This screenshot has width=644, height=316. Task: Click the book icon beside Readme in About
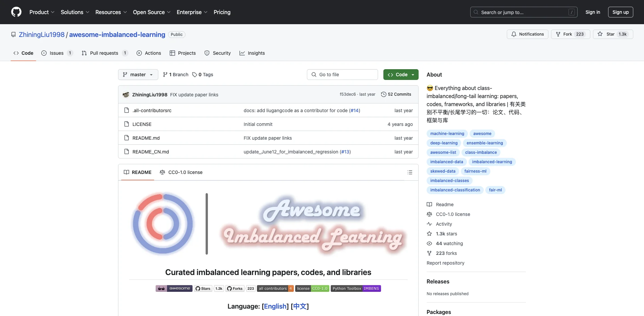pyautogui.click(x=429, y=205)
